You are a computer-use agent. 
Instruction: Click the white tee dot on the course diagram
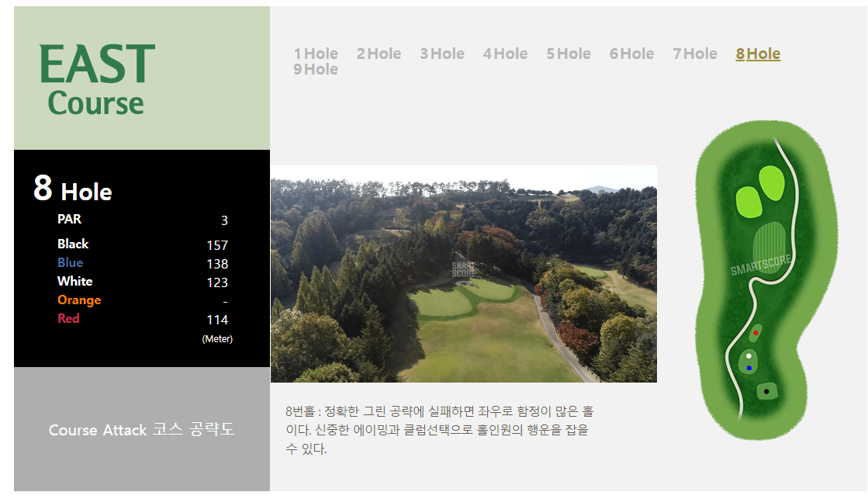749,355
